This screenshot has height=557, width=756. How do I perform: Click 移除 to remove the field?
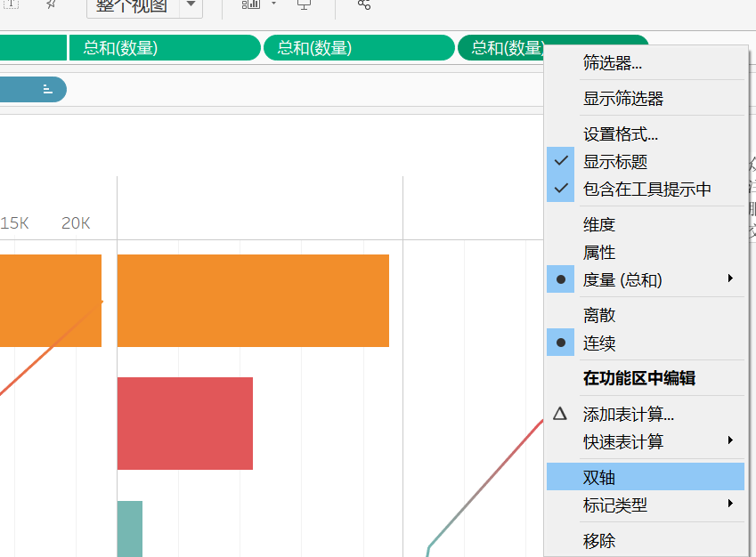coord(597,540)
